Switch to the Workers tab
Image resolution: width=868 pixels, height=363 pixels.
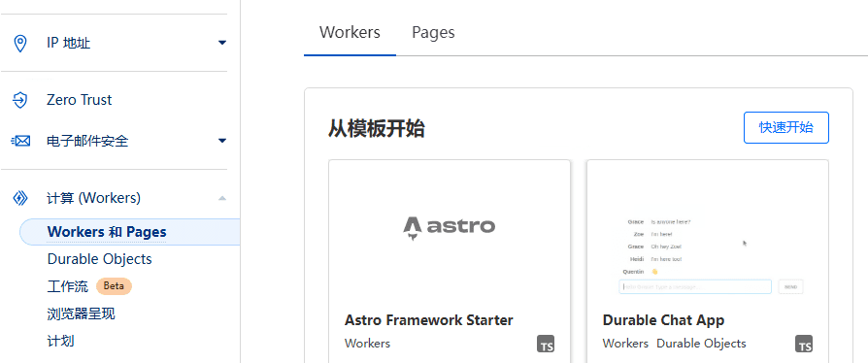(350, 32)
